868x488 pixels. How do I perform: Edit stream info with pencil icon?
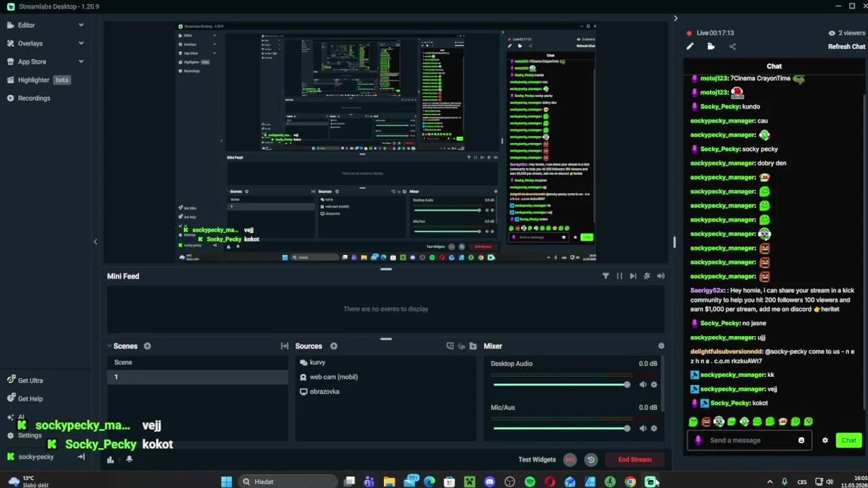[690, 47]
